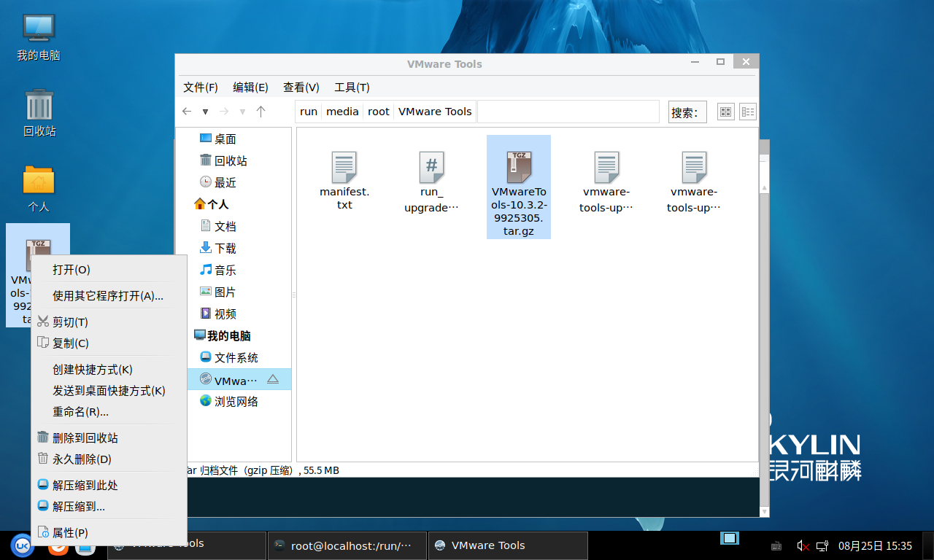Screen dimensions: 934x560
Task: Open the 编辑(E) menu
Action: point(250,87)
